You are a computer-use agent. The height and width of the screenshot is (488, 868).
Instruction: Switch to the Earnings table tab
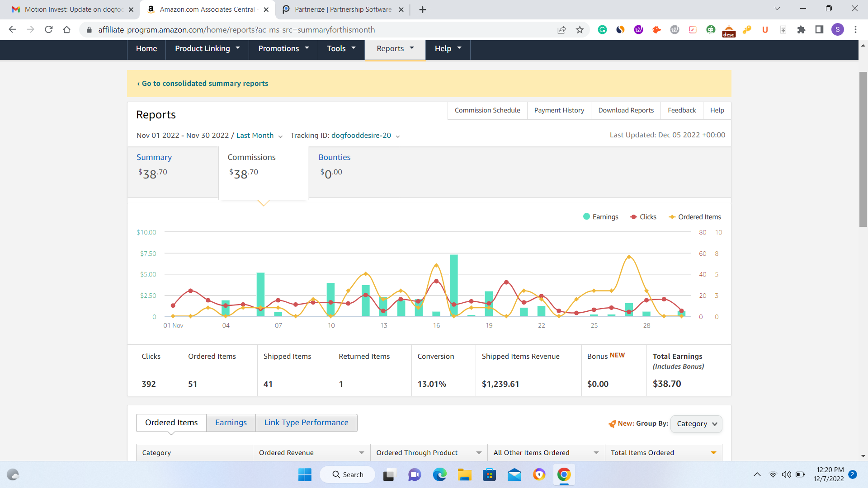[231, 422]
